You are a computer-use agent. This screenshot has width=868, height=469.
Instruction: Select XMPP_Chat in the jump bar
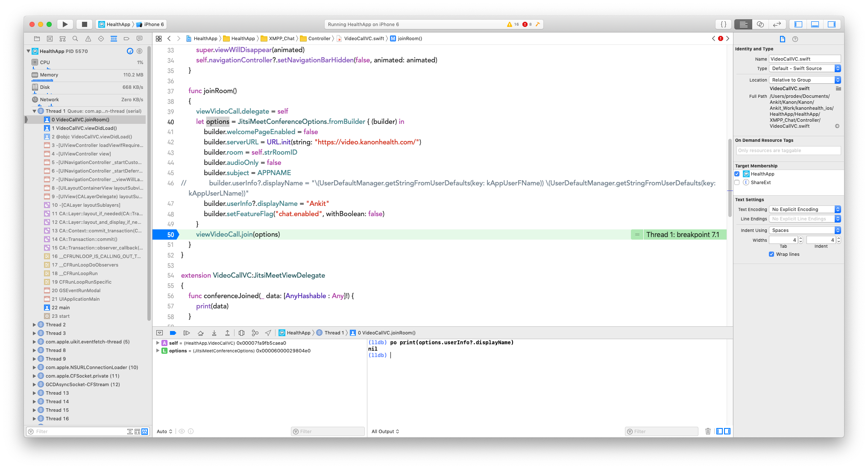pyautogui.click(x=278, y=38)
